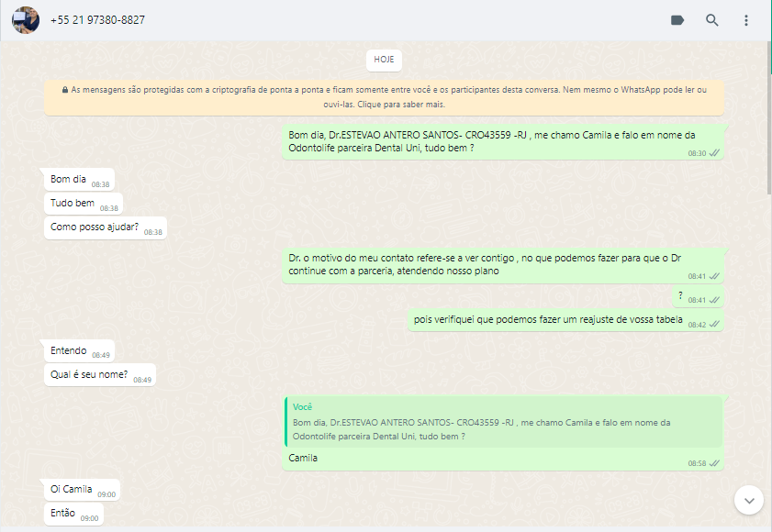Open the label tag icon in header
This screenshot has height=532, width=772.
pos(677,20)
